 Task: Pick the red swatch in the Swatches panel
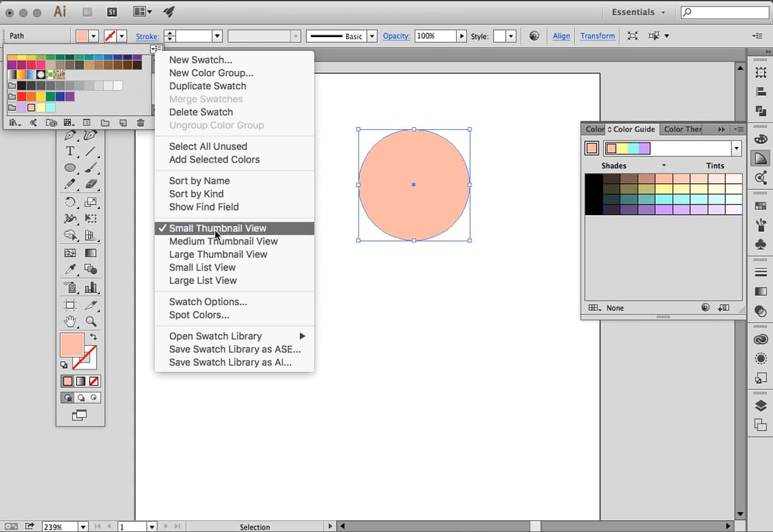tap(21, 97)
